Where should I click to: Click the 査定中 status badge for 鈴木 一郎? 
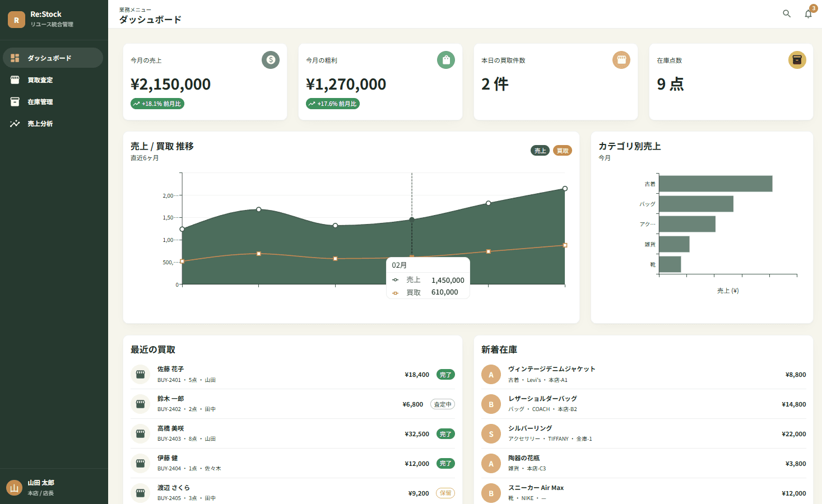pos(443,404)
